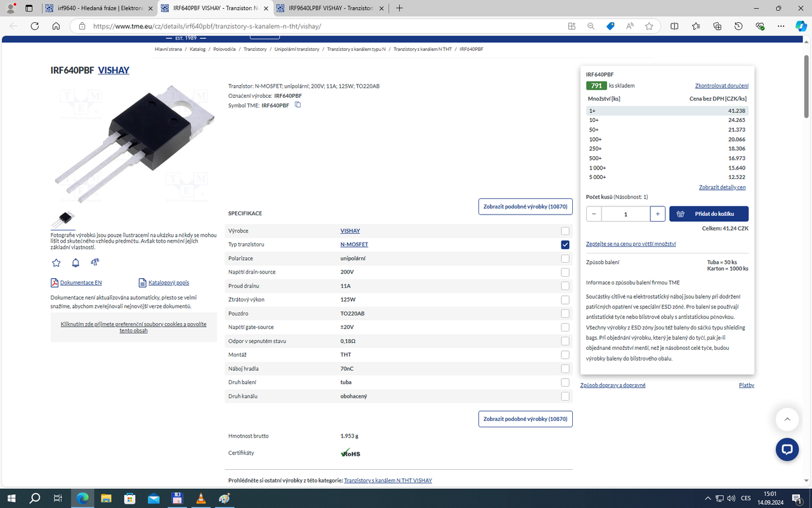This screenshot has width=812, height=508.
Task: Select the small transistor thumbnail image
Action: [x=63, y=220]
